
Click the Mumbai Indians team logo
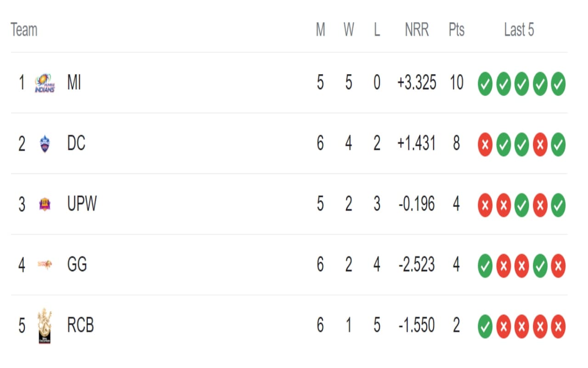45,83
